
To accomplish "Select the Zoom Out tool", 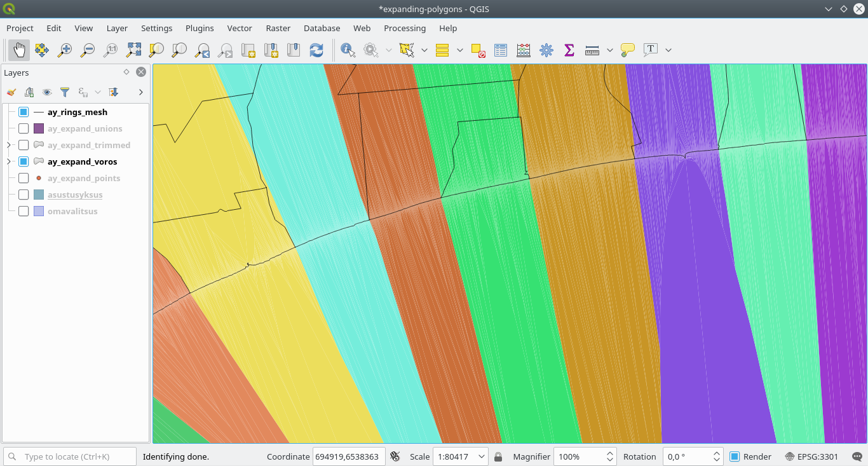I will [x=88, y=50].
